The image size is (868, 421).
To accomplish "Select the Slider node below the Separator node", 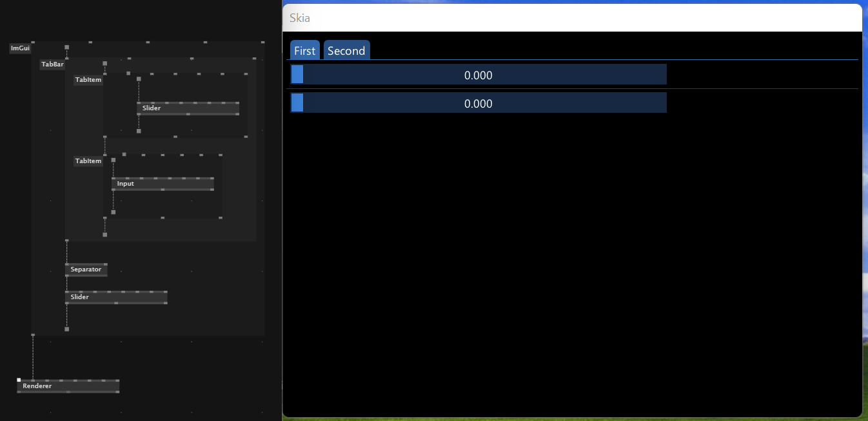I will click(116, 297).
